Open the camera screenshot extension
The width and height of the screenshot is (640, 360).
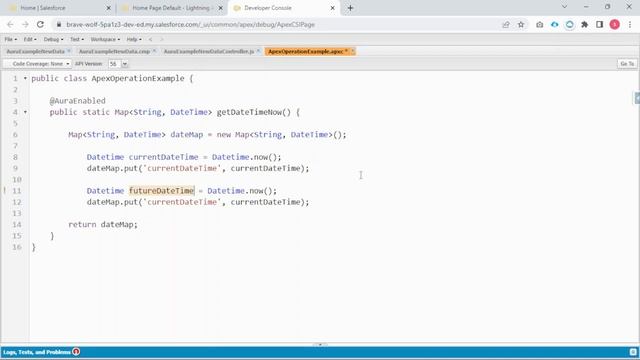coord(540,24)
